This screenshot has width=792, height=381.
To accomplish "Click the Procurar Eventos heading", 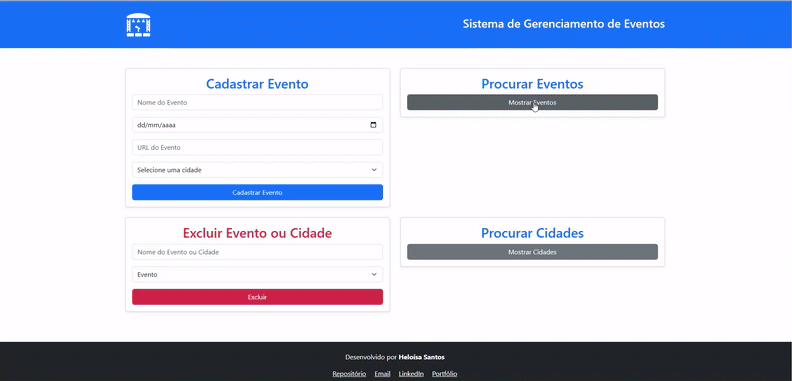I will tap(532, 83).
